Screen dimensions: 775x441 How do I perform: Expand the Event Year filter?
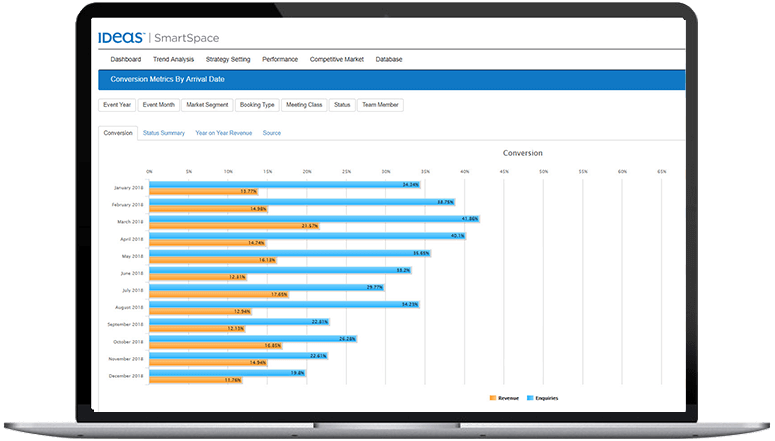tap(117, 105)
